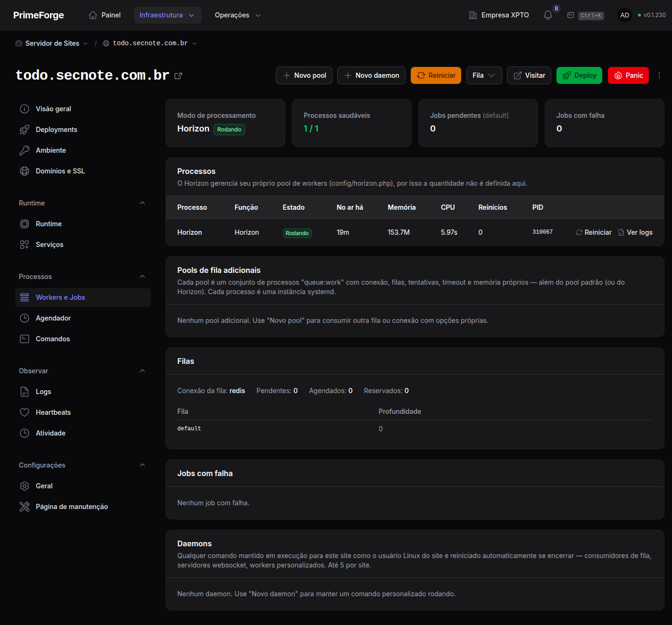The width and height of the screenshot is (672, 625).
Task: Click the Logs document icon
Action: (25, 392)
